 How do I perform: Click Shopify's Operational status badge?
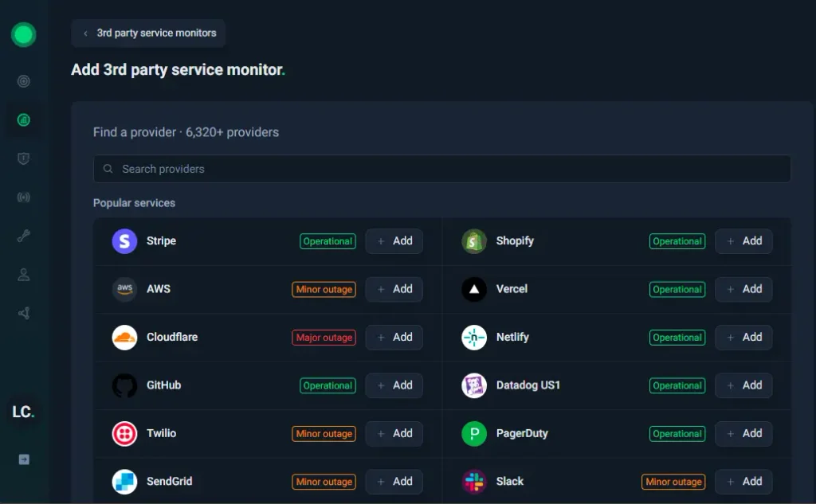tap(677, 241)
